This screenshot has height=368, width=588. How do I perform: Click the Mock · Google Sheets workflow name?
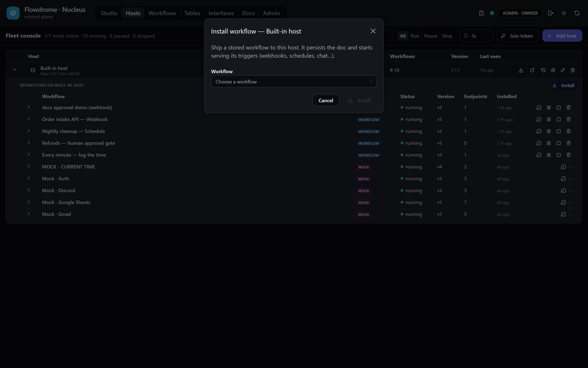[66, 202]
